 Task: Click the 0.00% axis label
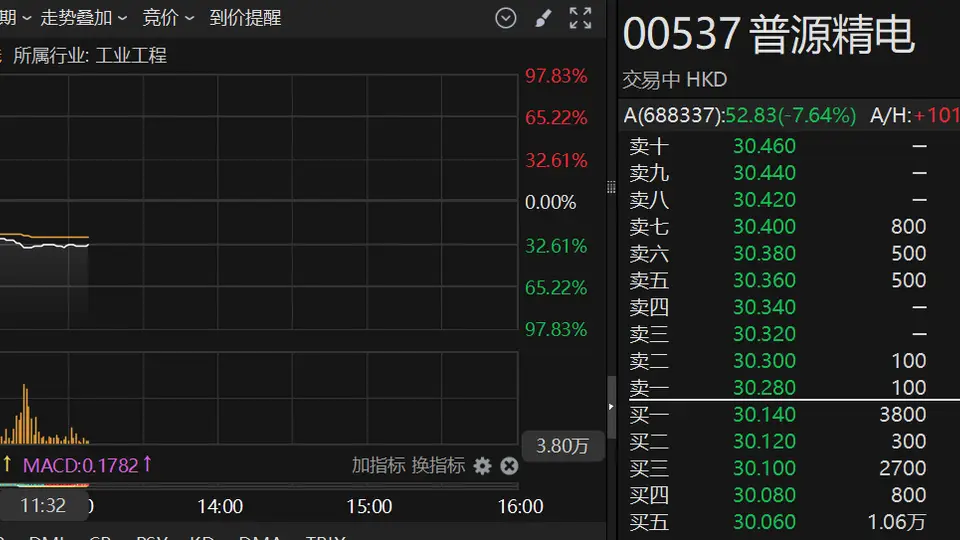pyautogui.click(x=550, y=202)
